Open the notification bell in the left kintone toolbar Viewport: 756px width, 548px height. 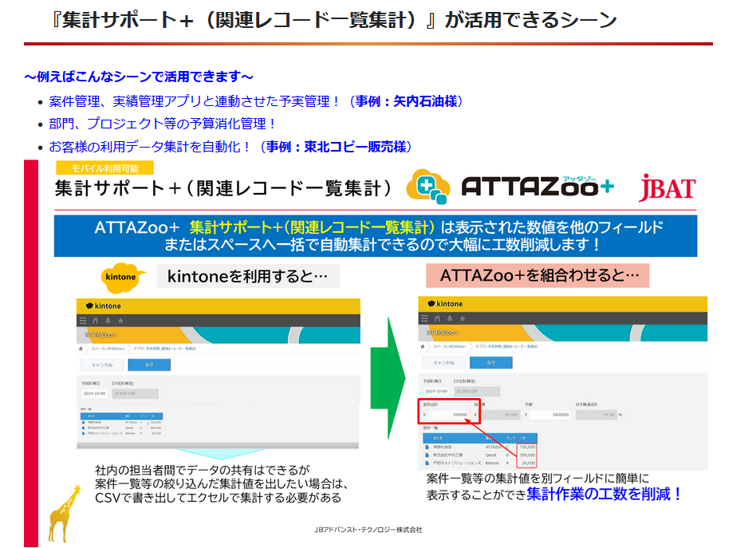pos(108,321)
